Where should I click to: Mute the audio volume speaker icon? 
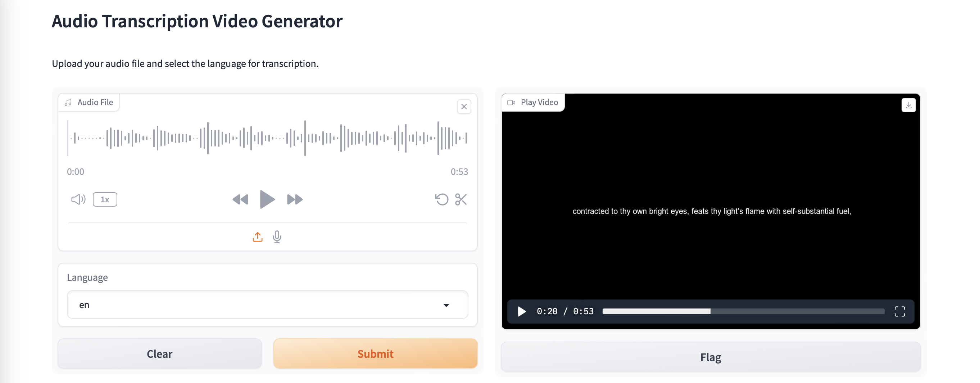click(x=78, y=199)
